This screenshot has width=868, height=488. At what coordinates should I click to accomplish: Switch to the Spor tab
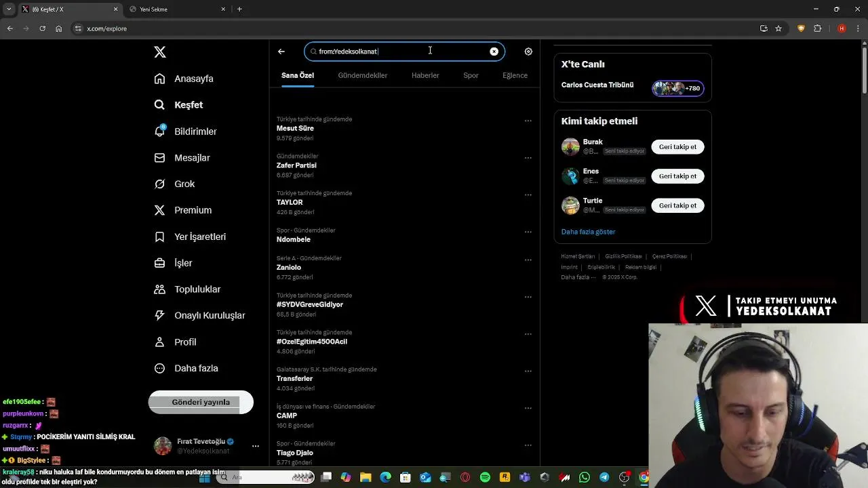click(471, 75)
